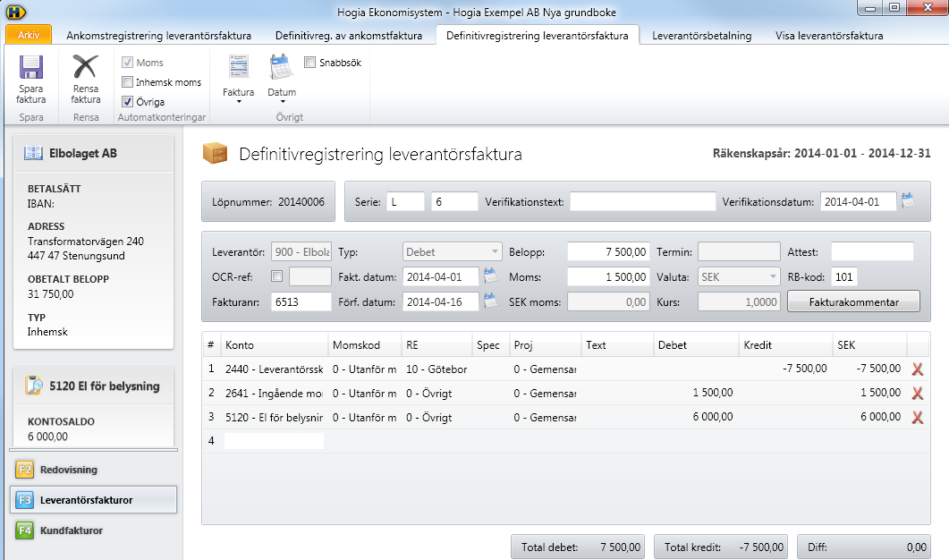949x560 pixels.
Task: Open calendar for Verifikationsdatum
Action: (x=908, y=201)
